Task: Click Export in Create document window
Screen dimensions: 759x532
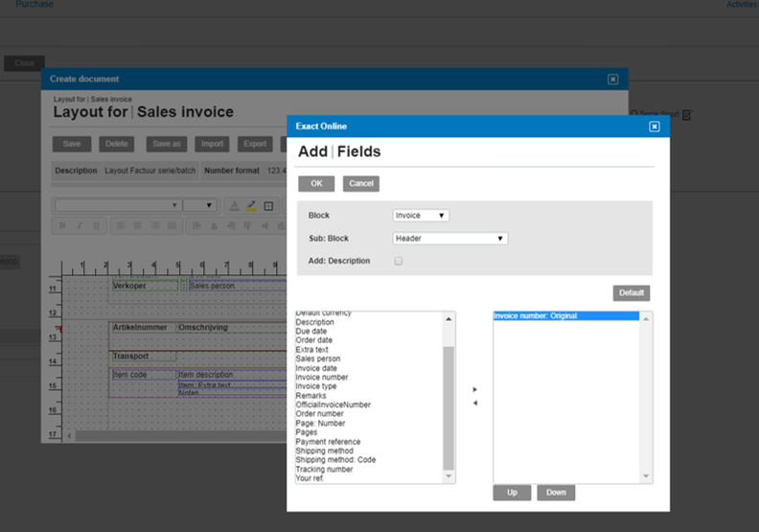Action: click(x=255, y=144)
